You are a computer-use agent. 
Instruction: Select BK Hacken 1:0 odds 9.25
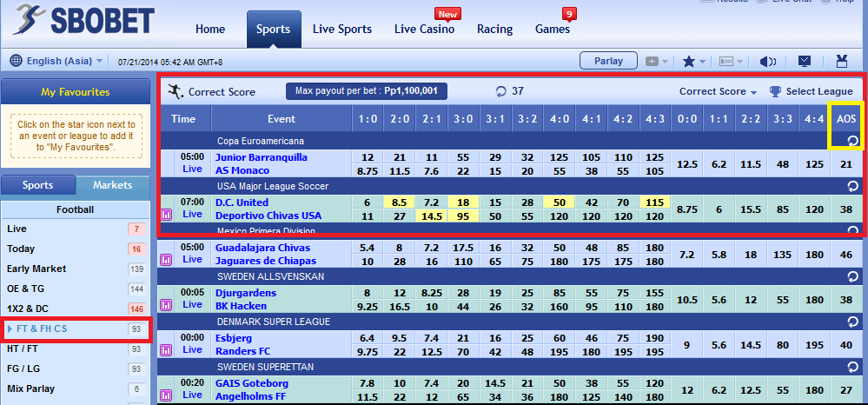[368, 306]
